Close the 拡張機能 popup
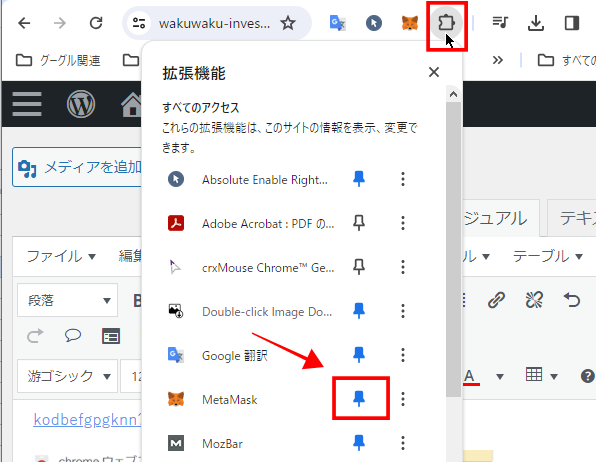 (x=434, y=72)
